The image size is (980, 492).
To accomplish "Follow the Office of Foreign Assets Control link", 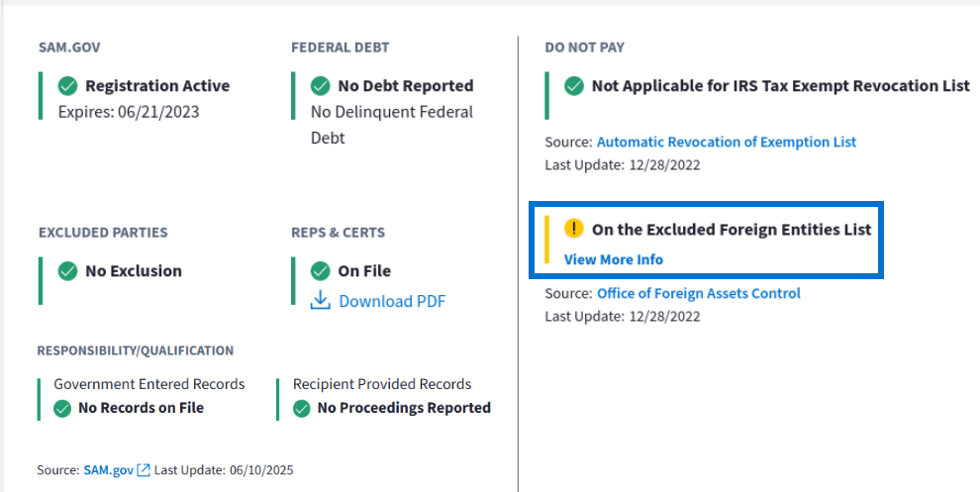I will 699,293.
